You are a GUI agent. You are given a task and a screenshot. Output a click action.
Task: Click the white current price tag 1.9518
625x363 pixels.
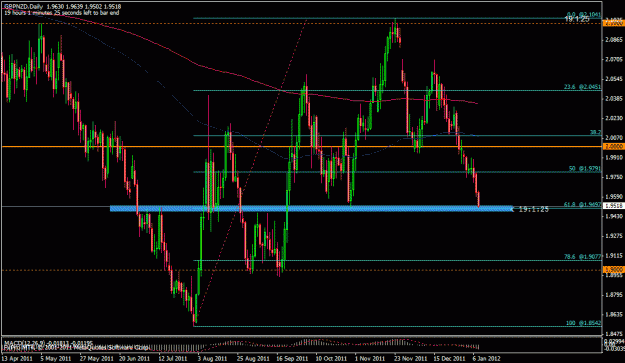614,206
